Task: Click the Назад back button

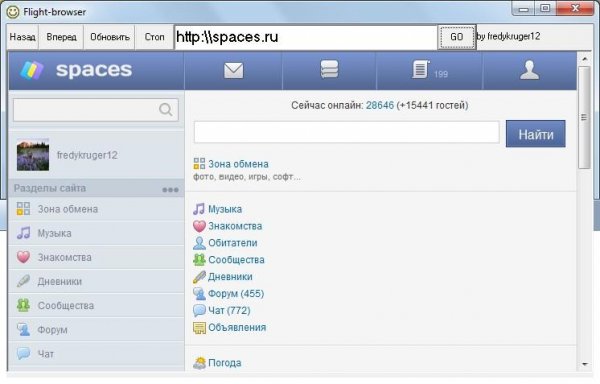Action: (x=23, y=37)
